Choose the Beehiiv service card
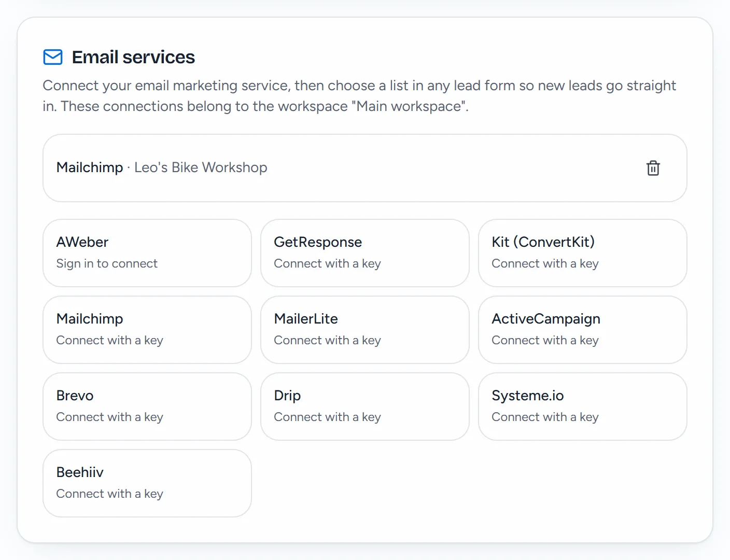This screenshot has height=560, width=730. pyautogui.click(x=147, y=483)
